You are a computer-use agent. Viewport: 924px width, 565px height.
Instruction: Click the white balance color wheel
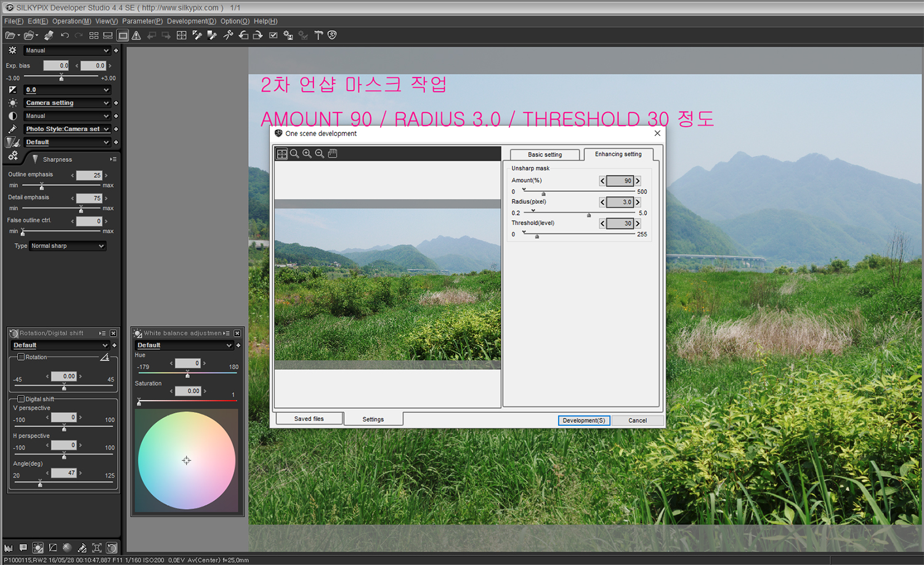pos(187,460)
